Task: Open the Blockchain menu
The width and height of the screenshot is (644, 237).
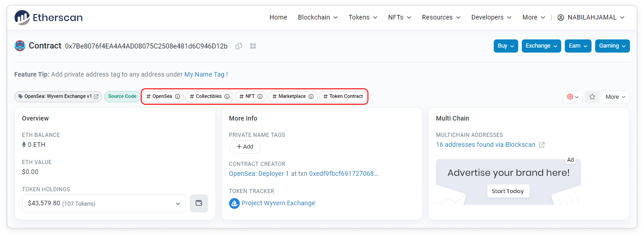Action: pyautogui.click(x=318, y=17)
